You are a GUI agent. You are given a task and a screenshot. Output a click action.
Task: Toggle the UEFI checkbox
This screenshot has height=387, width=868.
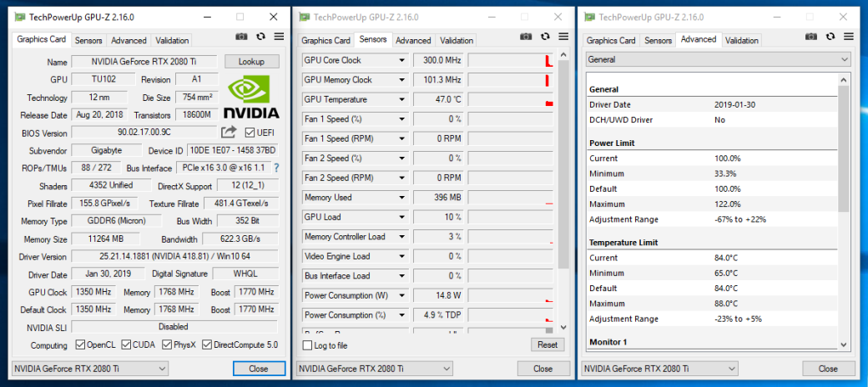click(x=250, y=133)
